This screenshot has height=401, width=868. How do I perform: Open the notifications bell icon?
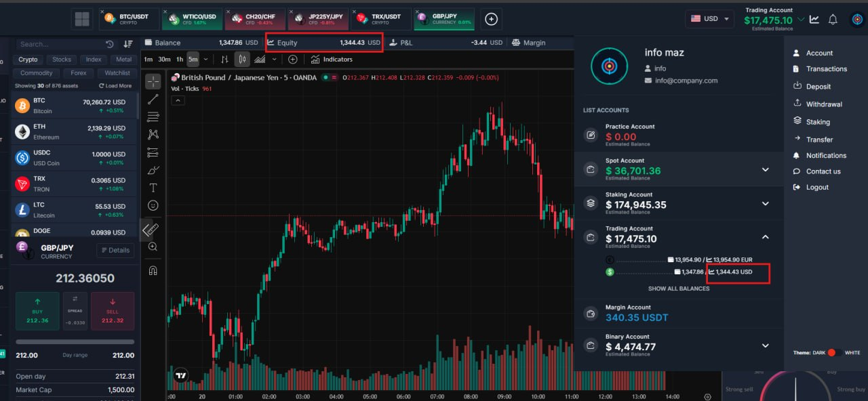point(833,19)
